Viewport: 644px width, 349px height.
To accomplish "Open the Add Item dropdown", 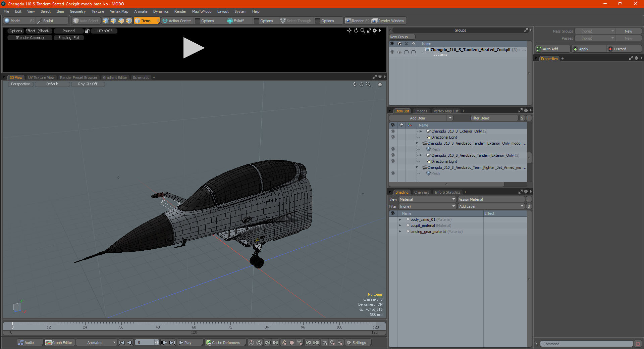I will 450,118.
